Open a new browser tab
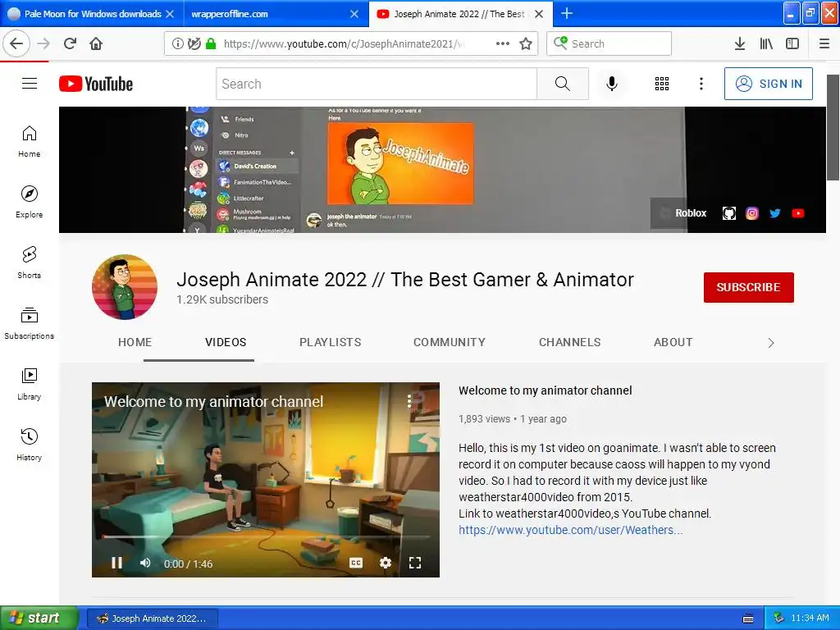 click(x=567, y=13)
